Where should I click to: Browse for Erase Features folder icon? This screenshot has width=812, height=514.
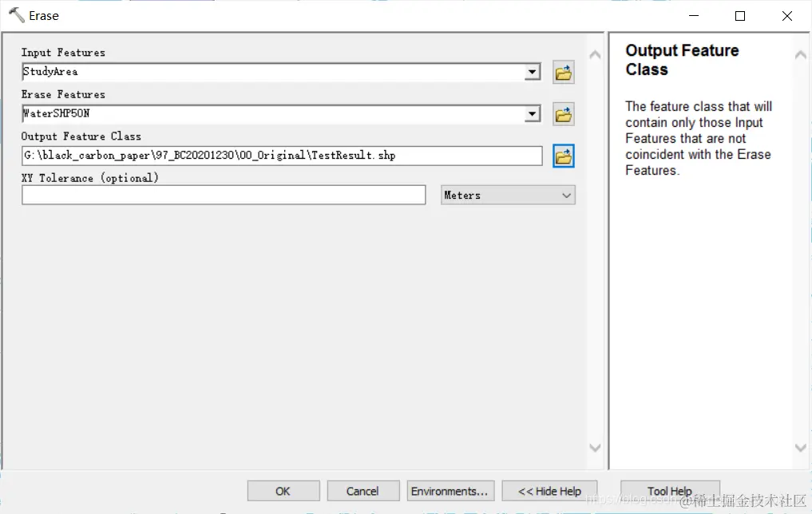pos(564,114)
